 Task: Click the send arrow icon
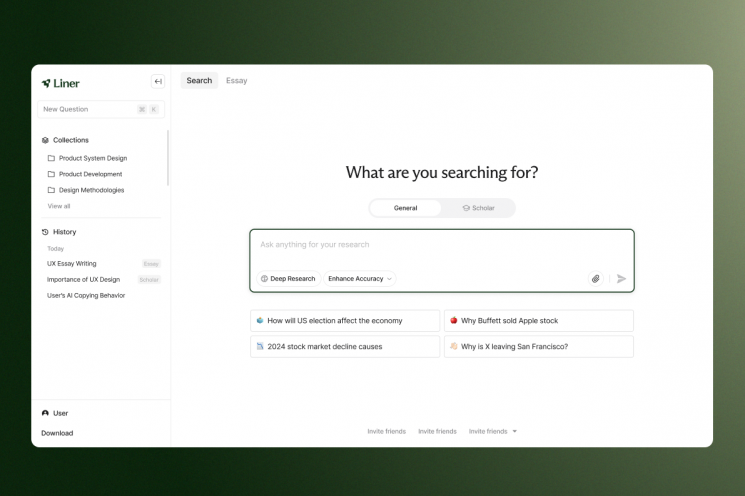pos(621,279)
